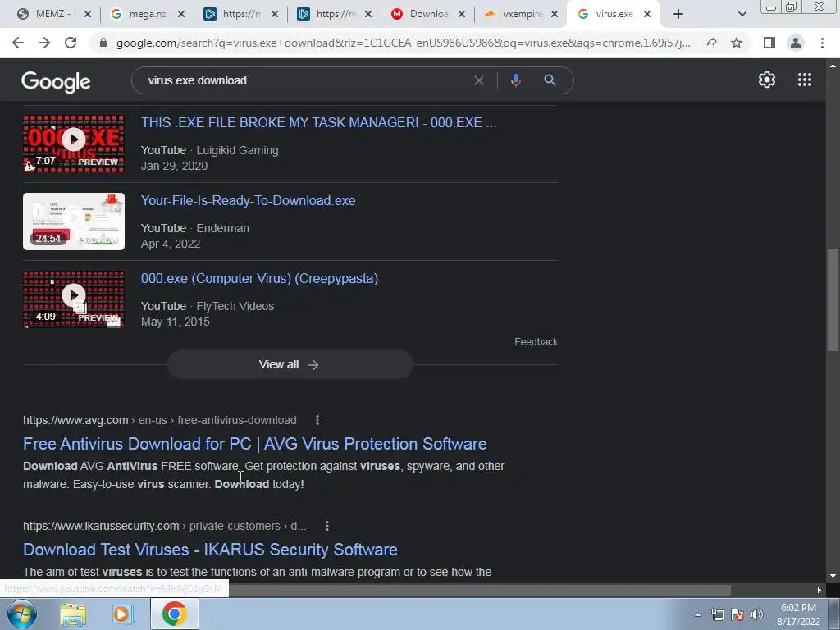Open the tab search dropdown arrow

742,14
